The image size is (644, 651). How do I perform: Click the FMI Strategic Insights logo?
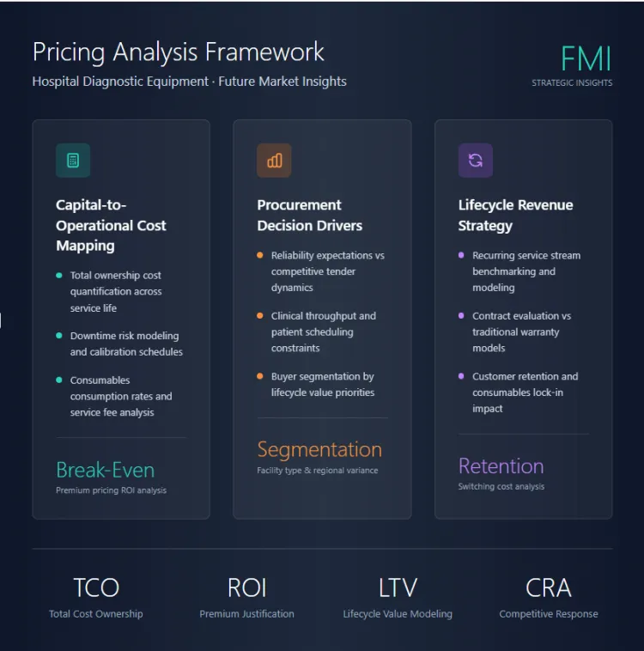(573, 64)
